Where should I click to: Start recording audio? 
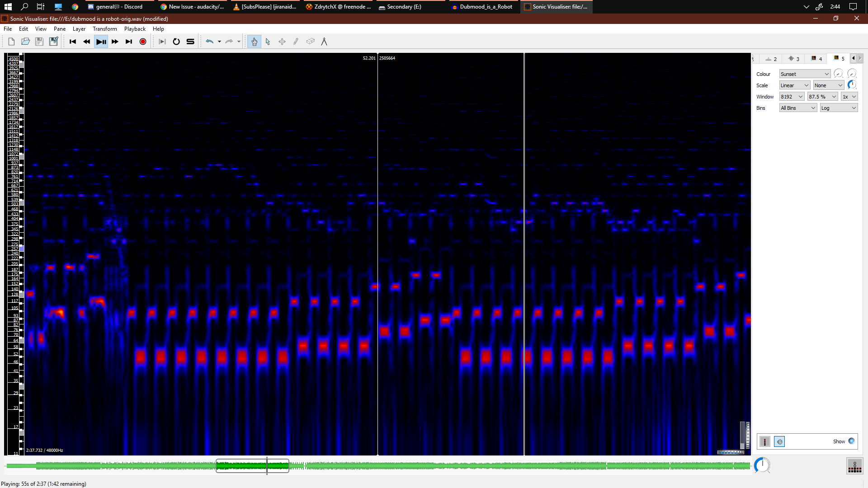[143, 41]
